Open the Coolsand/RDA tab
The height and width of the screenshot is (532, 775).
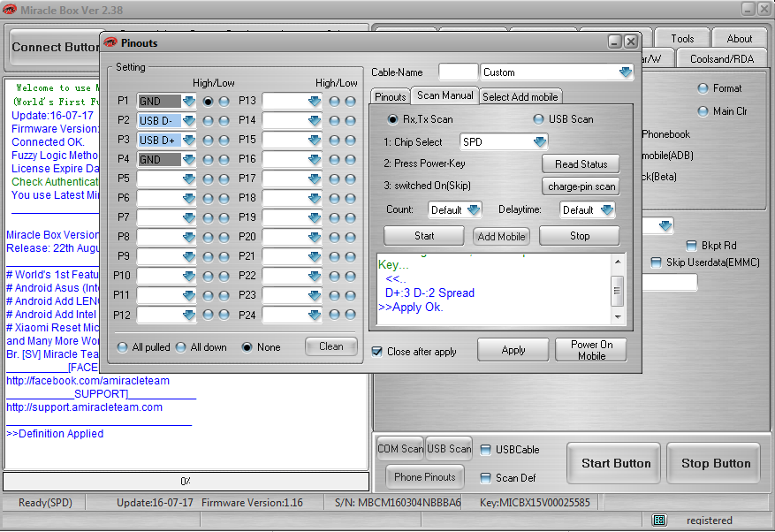(722, 59)
